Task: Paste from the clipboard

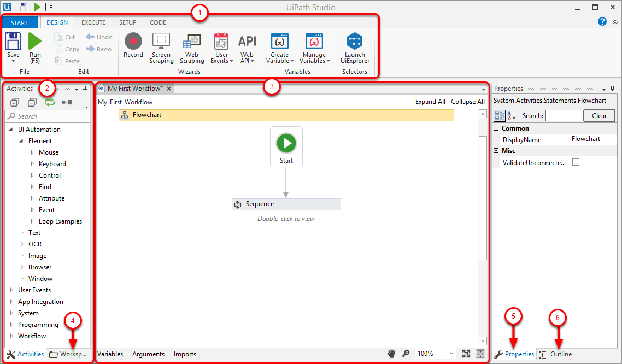Action: [67, 61]
